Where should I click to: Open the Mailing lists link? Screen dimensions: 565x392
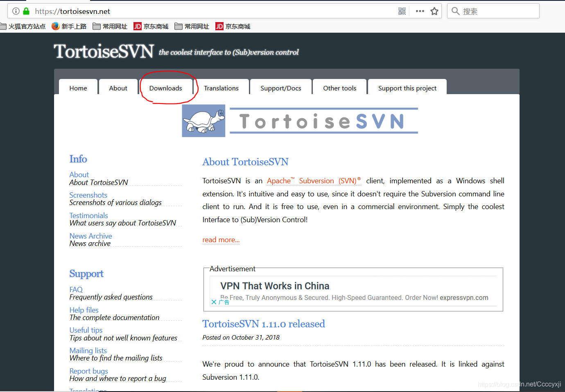(88, 351)
